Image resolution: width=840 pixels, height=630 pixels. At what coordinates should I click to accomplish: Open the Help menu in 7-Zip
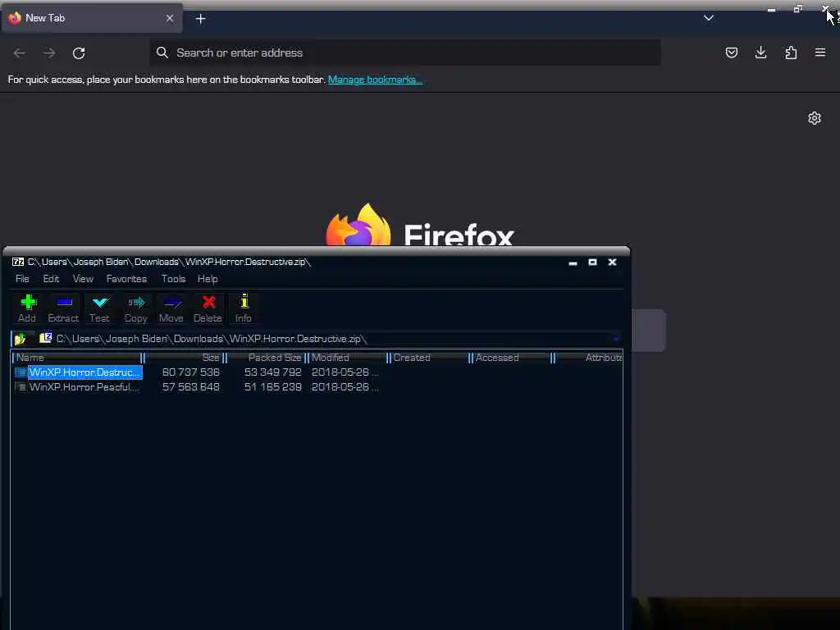pyautogui.click(x=208, y=279)
